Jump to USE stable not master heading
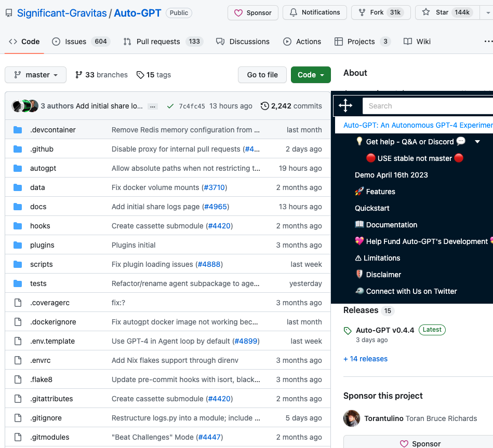 coord(415,158)
